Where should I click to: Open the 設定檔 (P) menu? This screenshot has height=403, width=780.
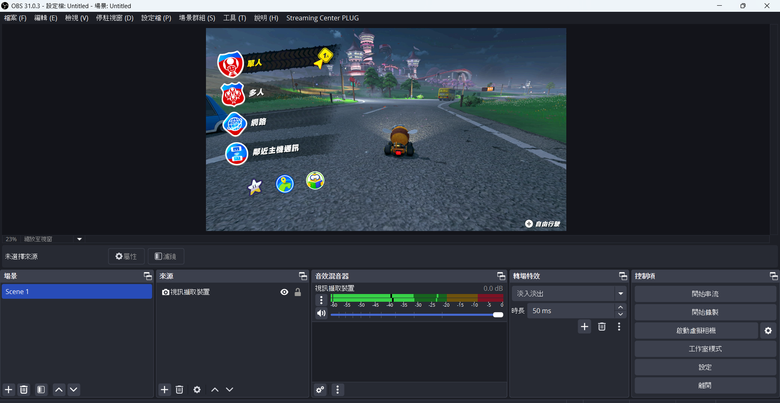click(156, 18)
